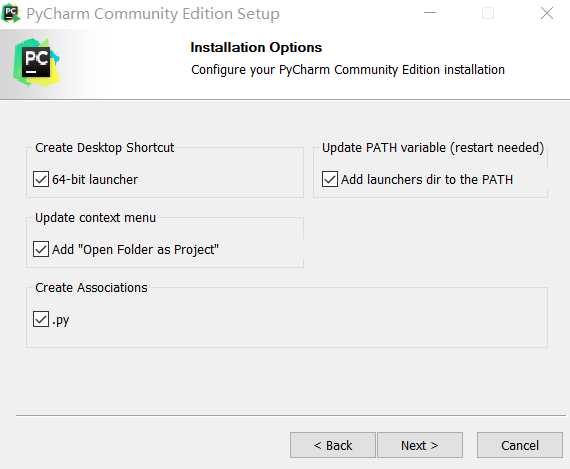
Task: Click the "Create Desktop Shortcut" group title
Action: pyautogui.click(x=105, y=148)
